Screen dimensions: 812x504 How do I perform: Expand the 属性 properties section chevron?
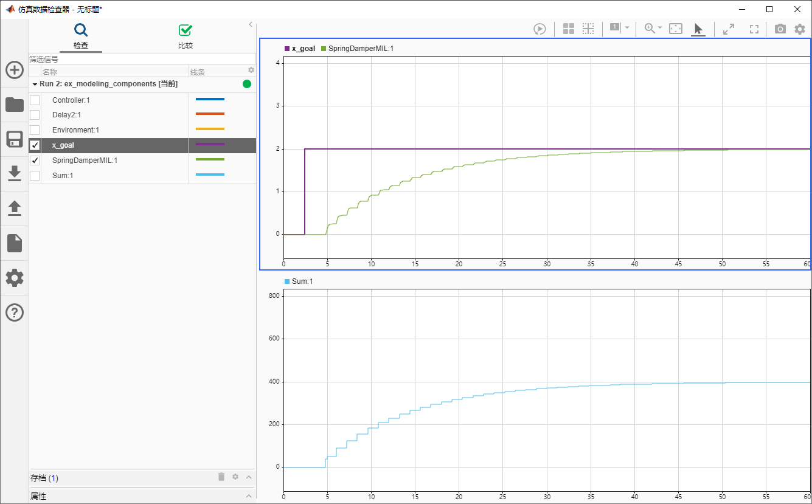(249, 496)
